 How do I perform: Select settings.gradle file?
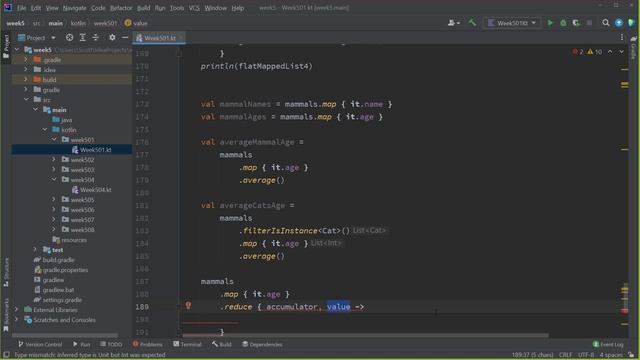pos(58,300)
